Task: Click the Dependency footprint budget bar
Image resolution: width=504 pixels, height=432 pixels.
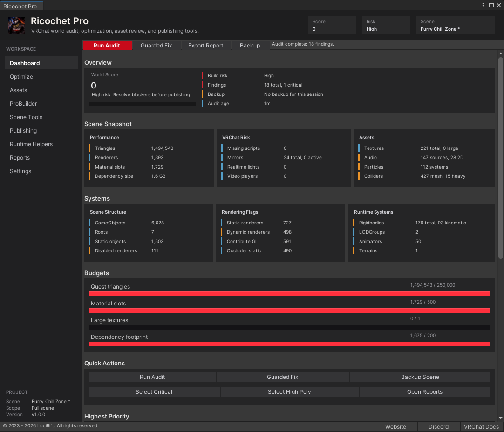Action: coord(289,344)
